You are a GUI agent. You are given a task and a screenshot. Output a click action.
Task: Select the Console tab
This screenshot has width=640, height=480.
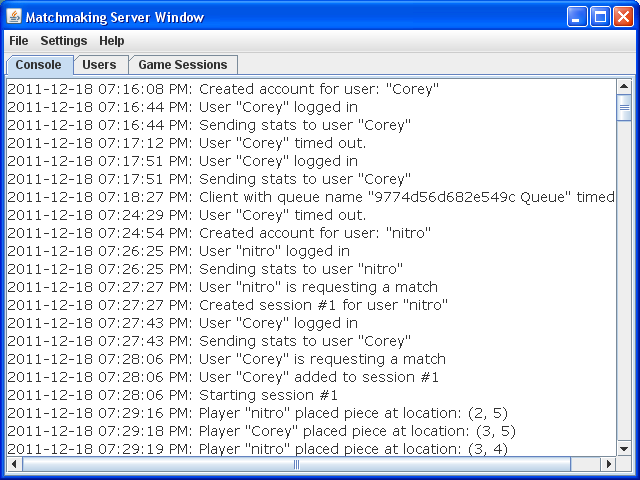click(39, 65)
